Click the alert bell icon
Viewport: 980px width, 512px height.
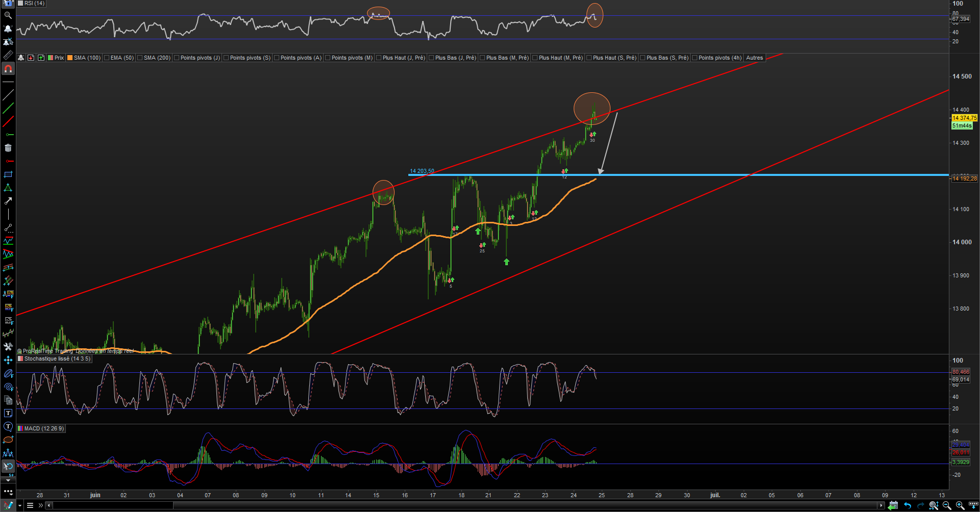pyautogui.click(x=8, y=29)
